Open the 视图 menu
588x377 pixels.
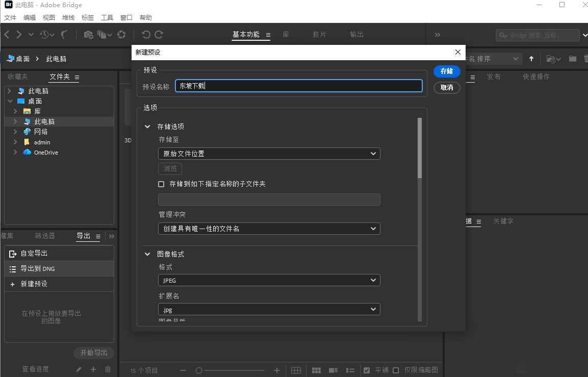(x=49, y=18)
